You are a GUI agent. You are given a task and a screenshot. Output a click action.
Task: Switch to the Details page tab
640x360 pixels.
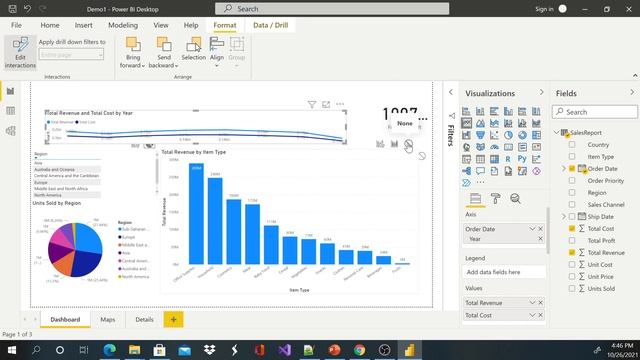click(x=144, y=320)
